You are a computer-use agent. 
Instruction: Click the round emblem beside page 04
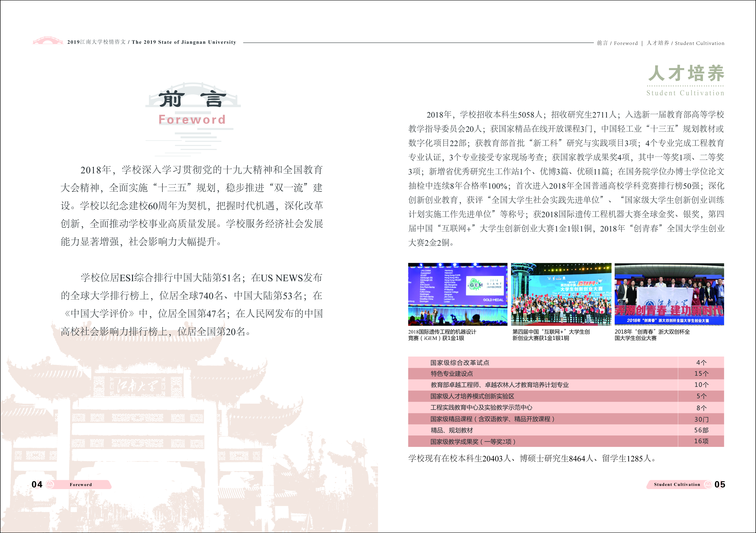coord(50,484)
